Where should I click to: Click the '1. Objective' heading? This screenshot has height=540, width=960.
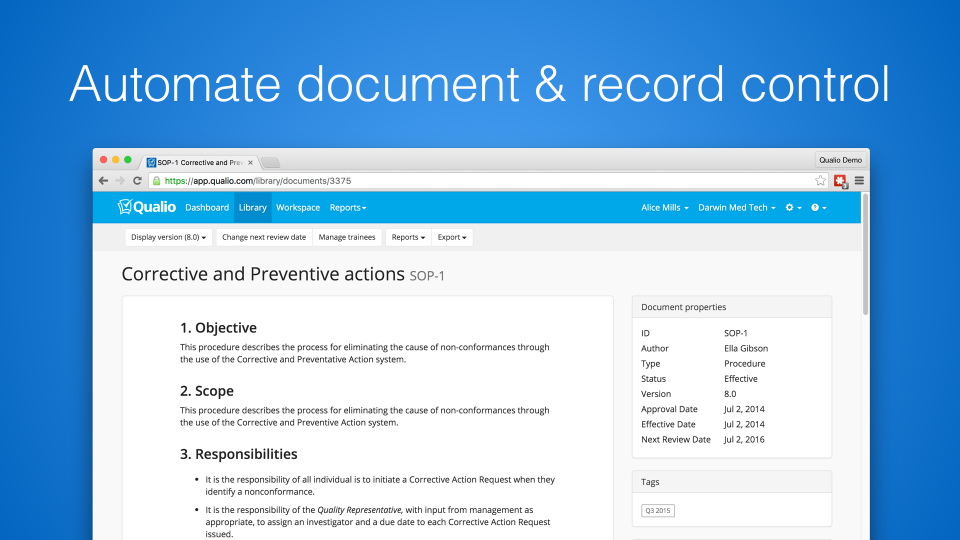pyautogui.click(x=218, y=328)
